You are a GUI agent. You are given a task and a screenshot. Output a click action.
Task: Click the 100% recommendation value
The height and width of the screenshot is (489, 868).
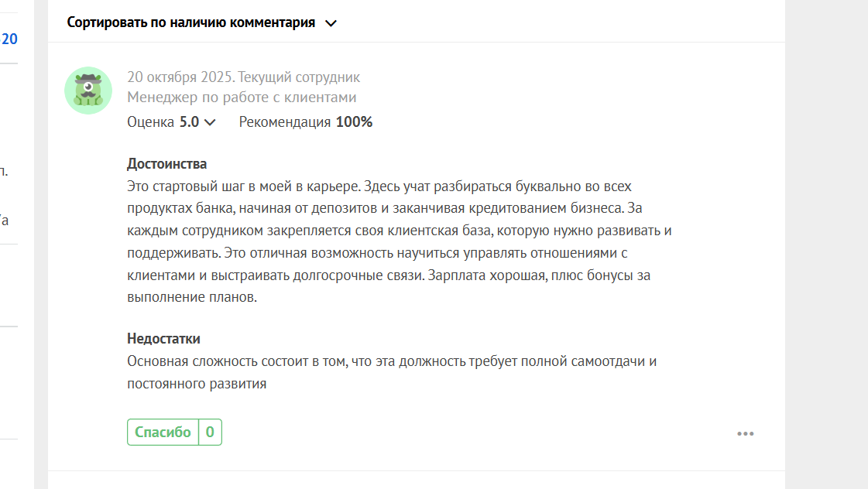[354, 122]
